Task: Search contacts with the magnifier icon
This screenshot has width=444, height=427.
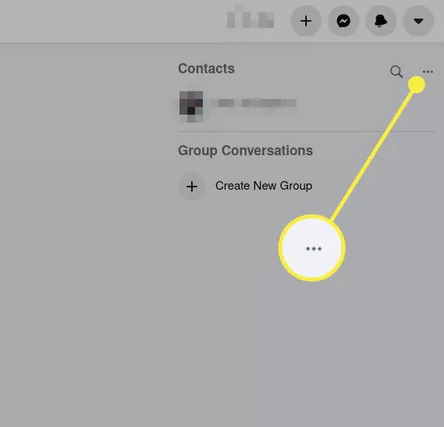Action: pyautogui.click(x=396, y=71)
